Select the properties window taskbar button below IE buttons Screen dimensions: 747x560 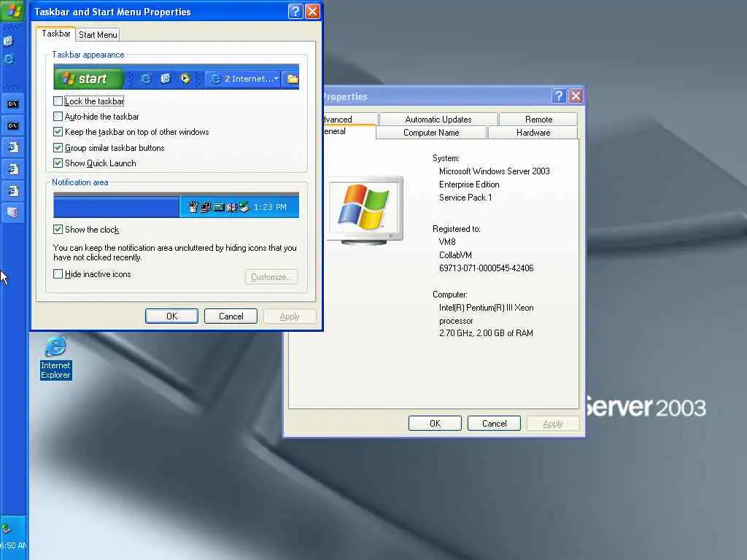[12, 212]
